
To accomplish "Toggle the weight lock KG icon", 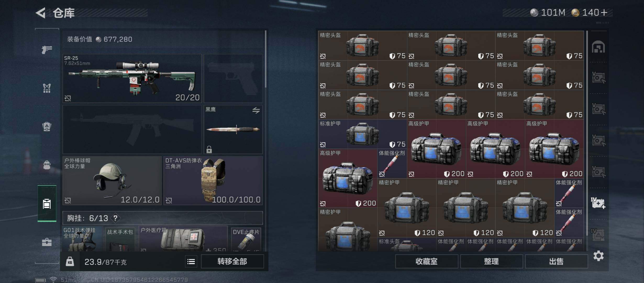I will [70, 261].
